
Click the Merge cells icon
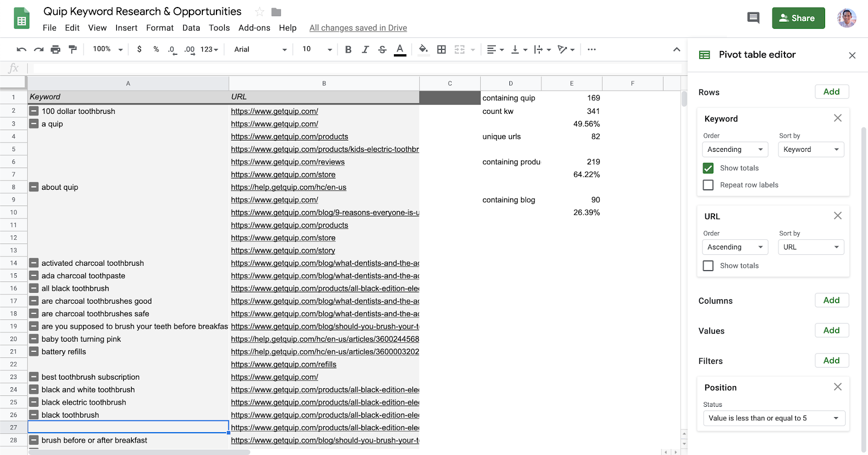[459, 49]
